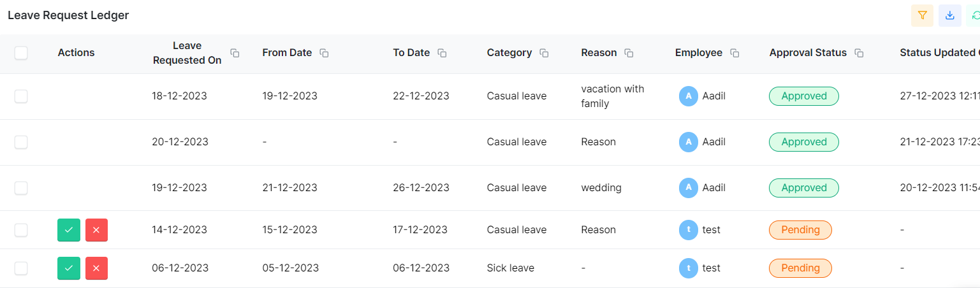980x288 pixels.
Task: Toggle the select-all header checkbox
Action: (21, 53)
